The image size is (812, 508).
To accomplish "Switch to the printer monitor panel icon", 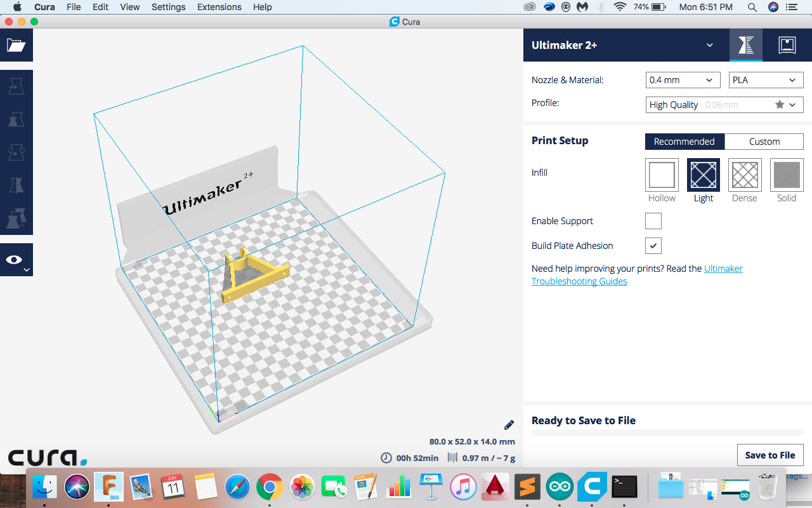I will 787,45.
